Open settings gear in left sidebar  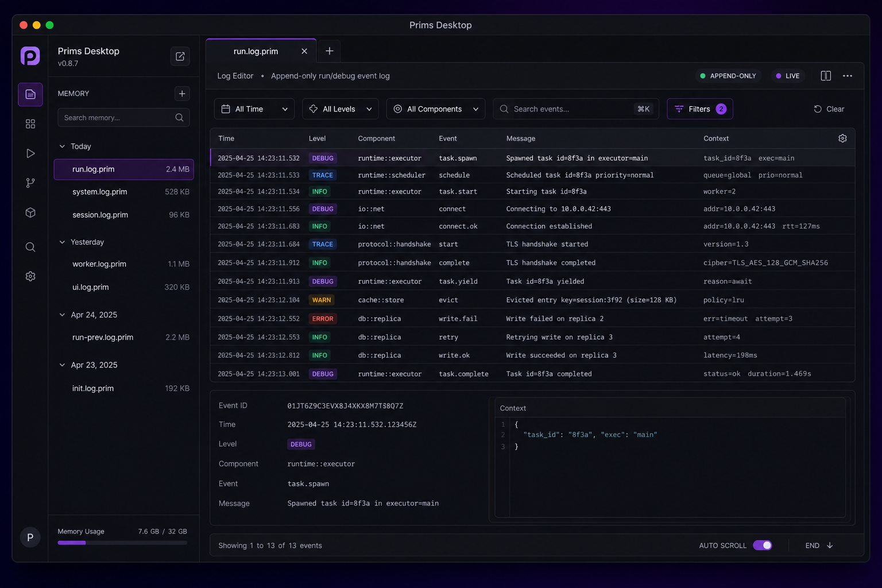coord(30,276)
